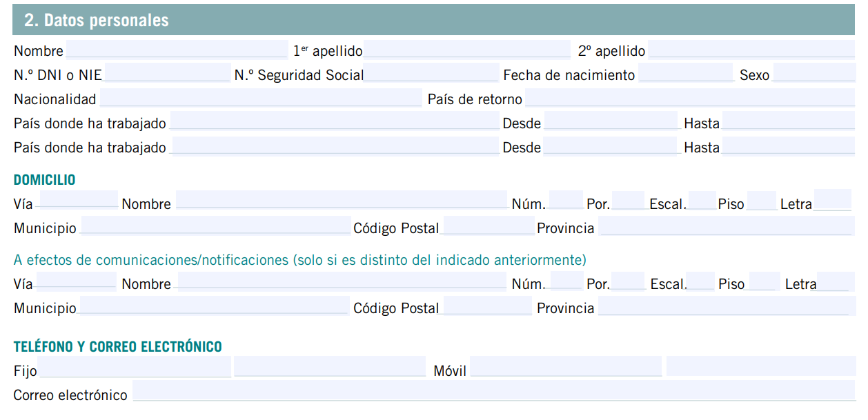Focus Municipio field in notifications address
The width and height of the screenshot is (868, 420).
tap(214, 306)
